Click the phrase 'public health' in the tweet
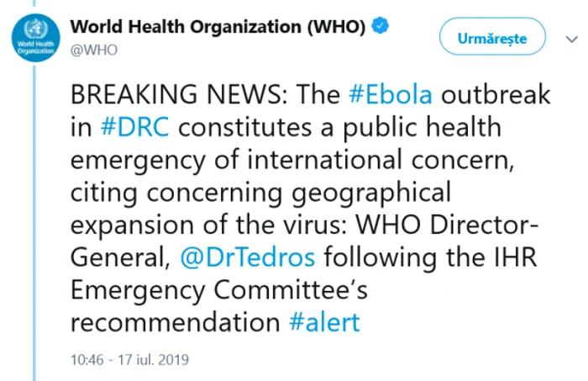Viewport: 588px width, 381px height. click(x=422, y=127)
